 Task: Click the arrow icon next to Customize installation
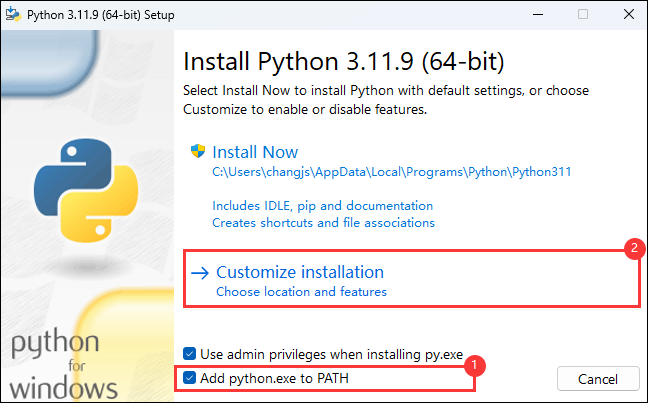(x=200, y=273)
